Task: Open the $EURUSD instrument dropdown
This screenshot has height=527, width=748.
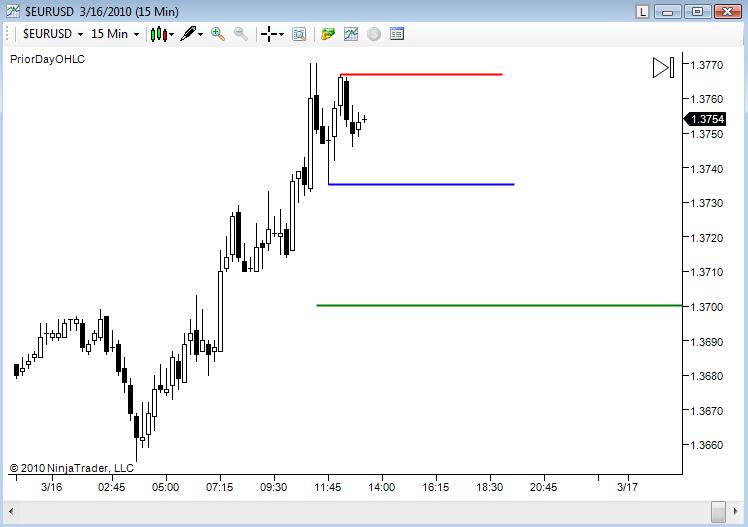Action: click(53, 34)
